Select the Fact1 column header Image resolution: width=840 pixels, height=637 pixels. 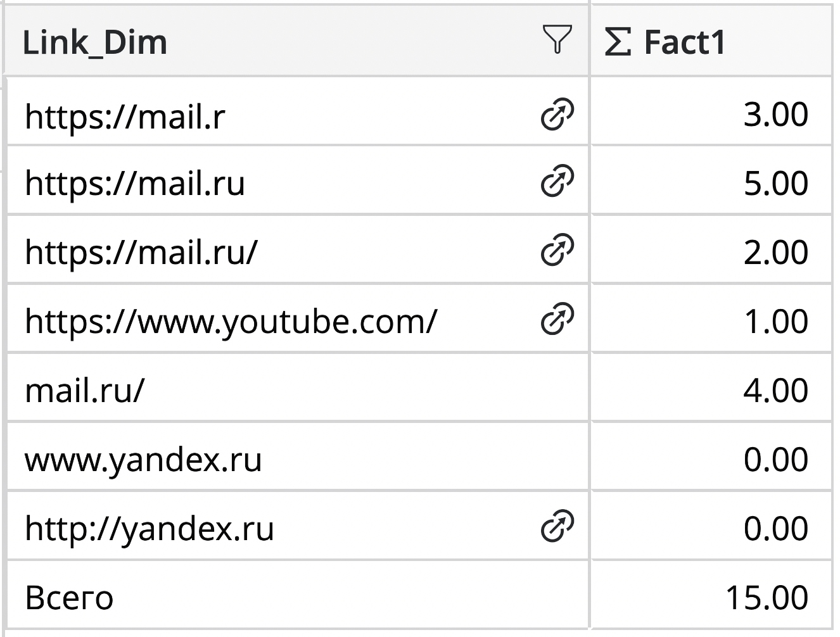[684, 42]
